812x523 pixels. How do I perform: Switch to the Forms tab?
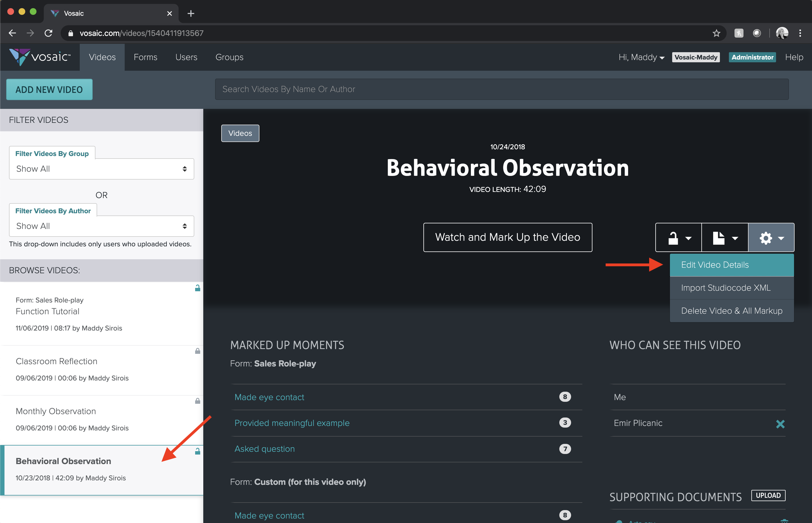tap(145, 58)
